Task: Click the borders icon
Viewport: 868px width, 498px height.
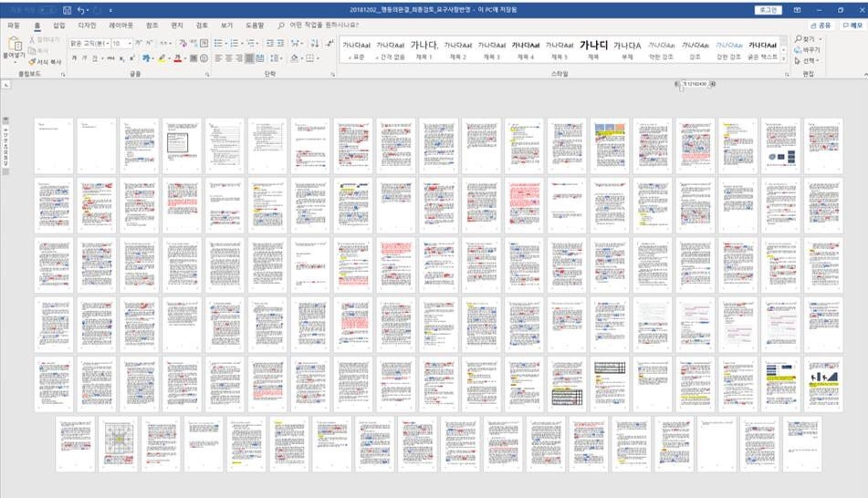Action: tap(310, 58)
